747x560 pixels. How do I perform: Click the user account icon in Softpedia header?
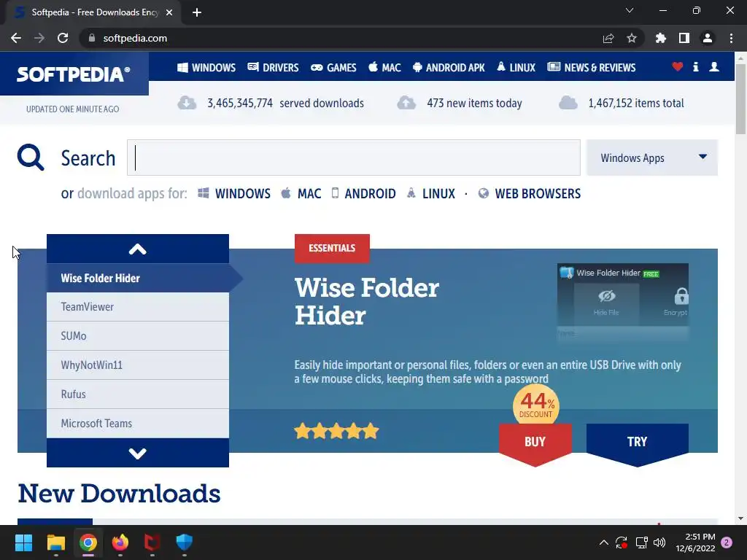pyautogui.click(x=713, y=67)
